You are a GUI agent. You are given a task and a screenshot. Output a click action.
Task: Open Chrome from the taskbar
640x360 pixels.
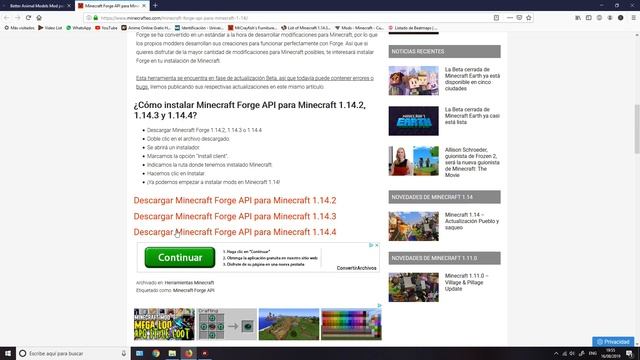tap(156, 353)
